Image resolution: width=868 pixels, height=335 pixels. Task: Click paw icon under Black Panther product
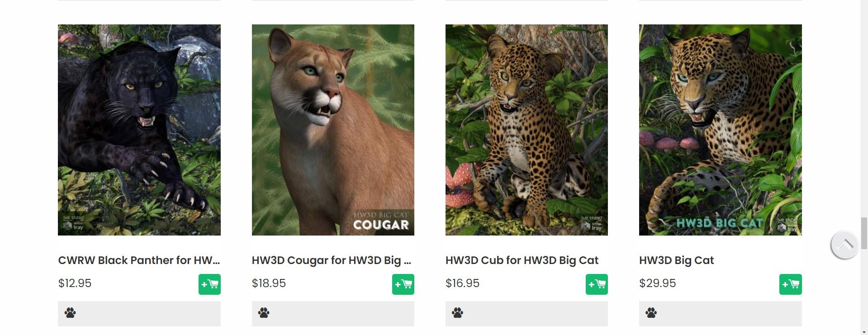(70, 313)
